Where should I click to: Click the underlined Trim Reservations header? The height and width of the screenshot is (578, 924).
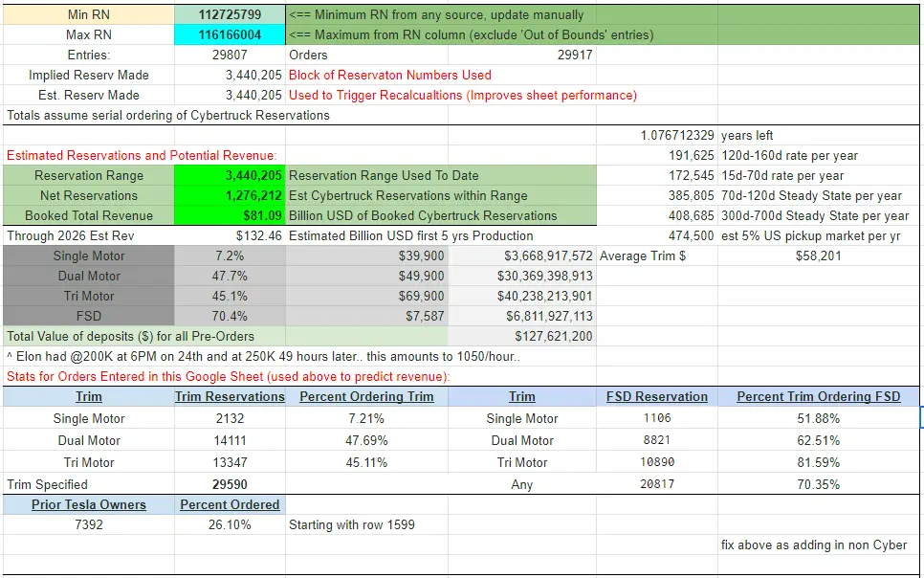click(x=230, y=396)
